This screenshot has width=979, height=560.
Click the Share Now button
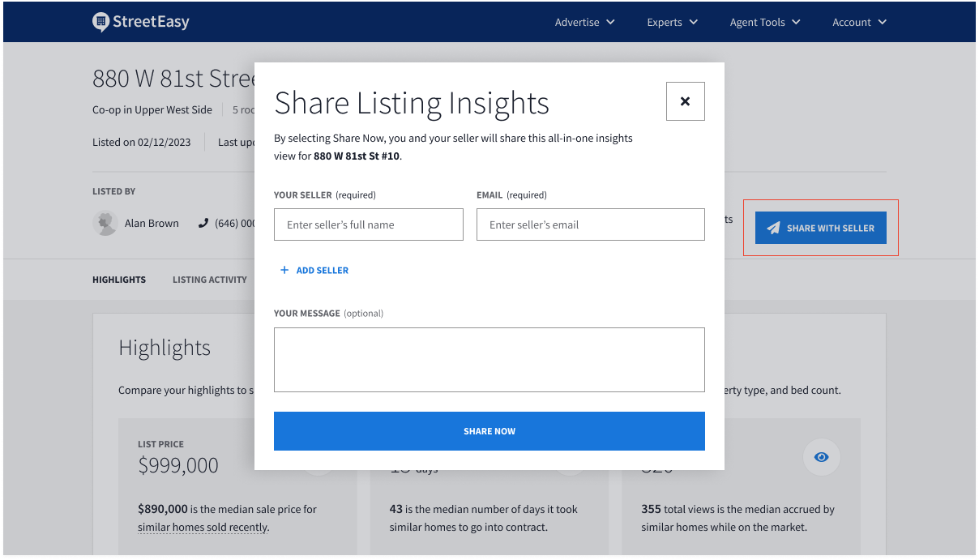click(x=489, y=431)
